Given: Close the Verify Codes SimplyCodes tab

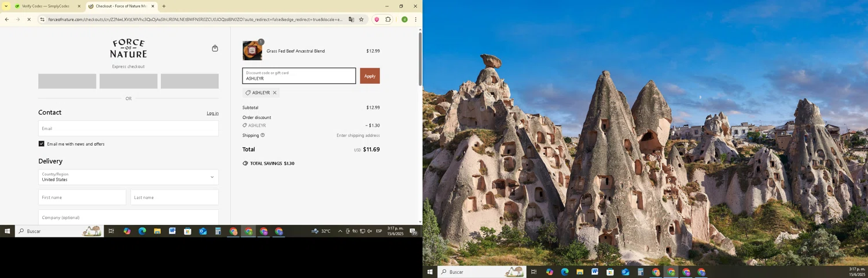Looking at the screenshot, I should tap(79, 6).
